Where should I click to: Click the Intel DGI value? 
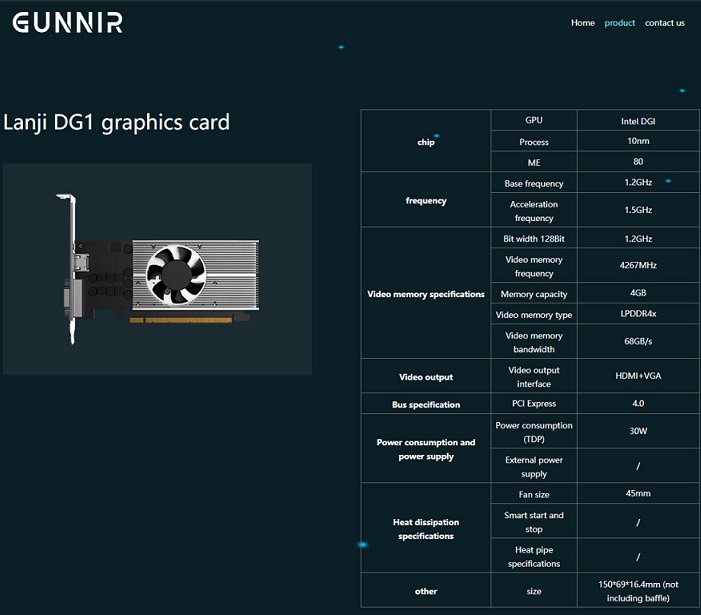click(x=638, y=121)
